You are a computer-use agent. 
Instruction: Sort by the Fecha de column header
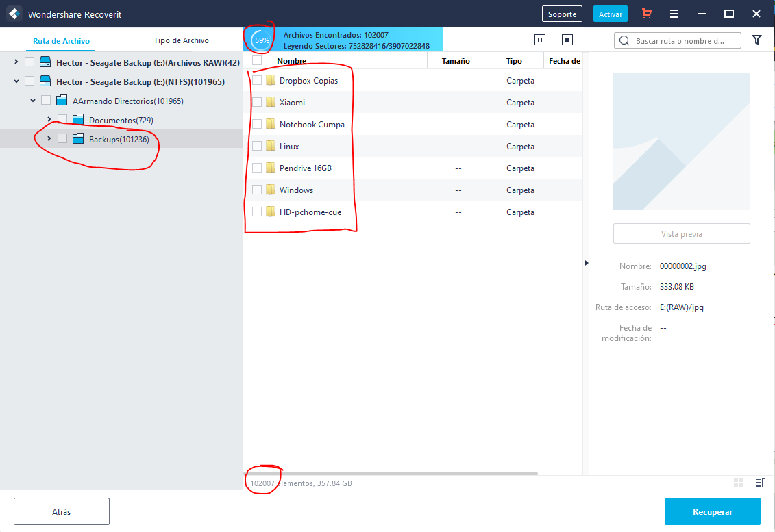[565, 61]
